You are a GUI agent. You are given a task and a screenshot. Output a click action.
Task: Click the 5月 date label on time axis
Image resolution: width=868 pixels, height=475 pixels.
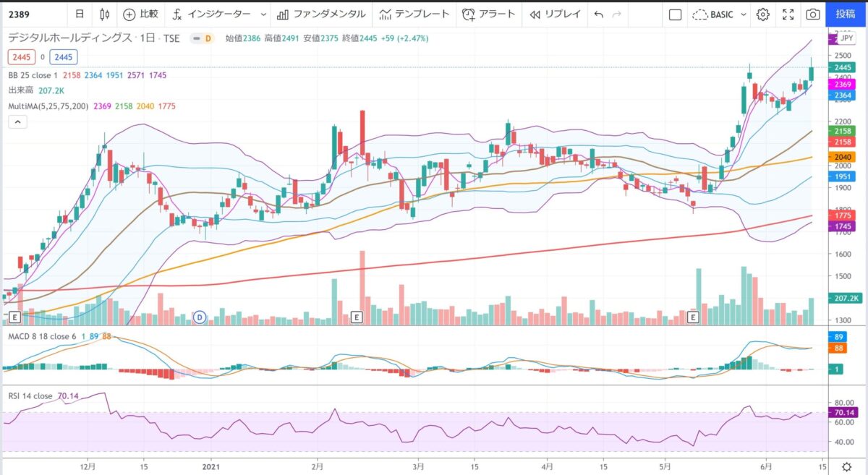click(665, 467)
